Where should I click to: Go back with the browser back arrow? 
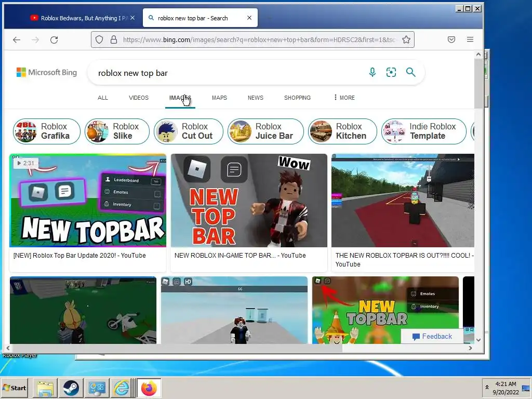pos(16,39)
